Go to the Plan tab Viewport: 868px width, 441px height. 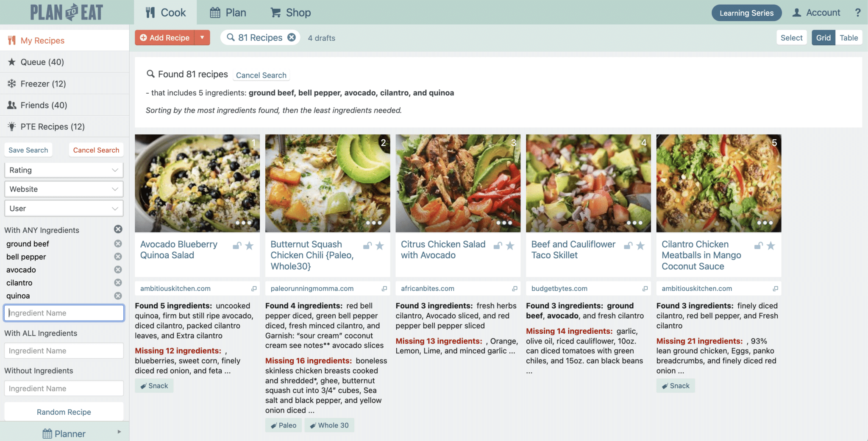click(x=228, y=13)
